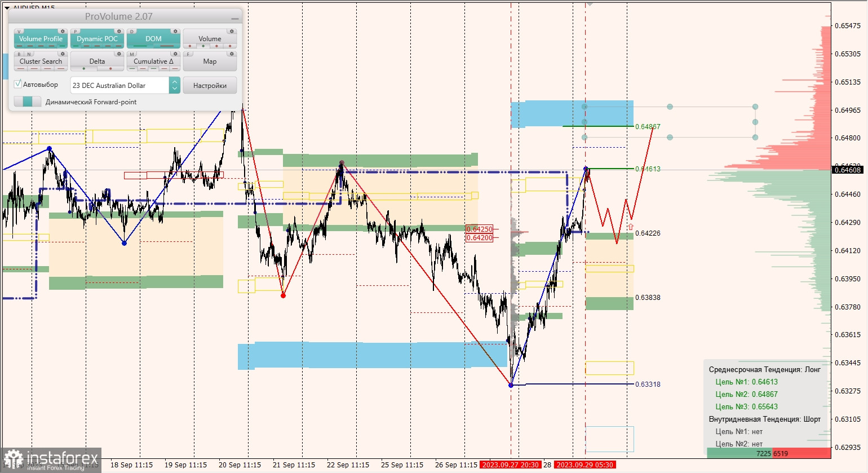Screen dimensions: 868x473
Task: Open Настройки settings button
Action: point(210,85)
